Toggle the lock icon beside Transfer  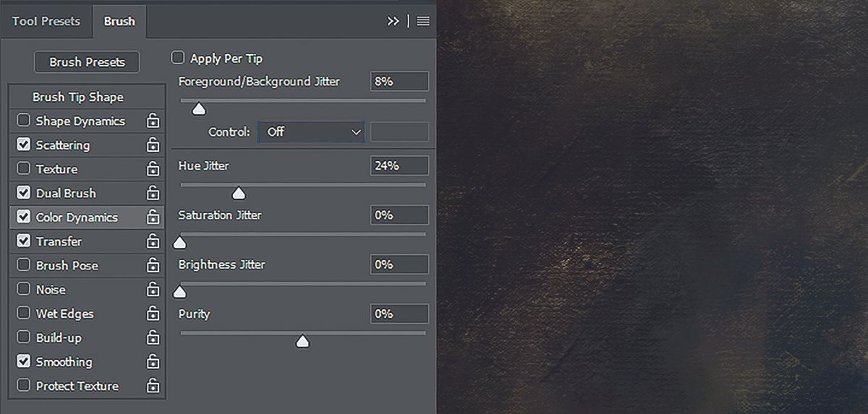(x=153, y=241)
